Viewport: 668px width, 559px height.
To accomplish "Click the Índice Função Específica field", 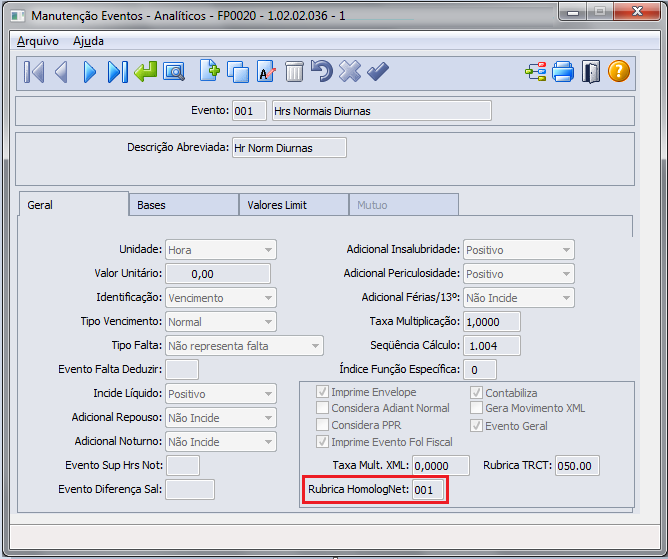I will click(x=480, y=369).
